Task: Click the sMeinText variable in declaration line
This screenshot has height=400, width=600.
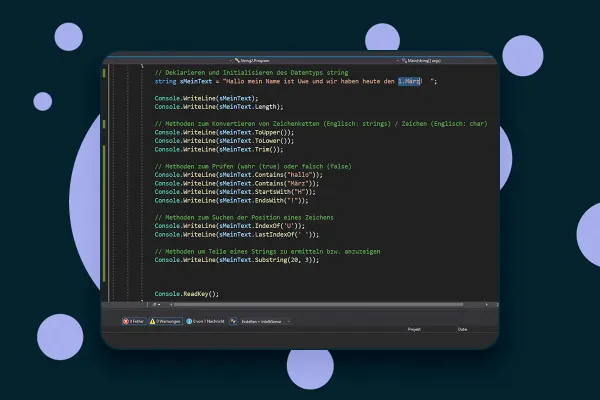Action: [x=196, y=81]
